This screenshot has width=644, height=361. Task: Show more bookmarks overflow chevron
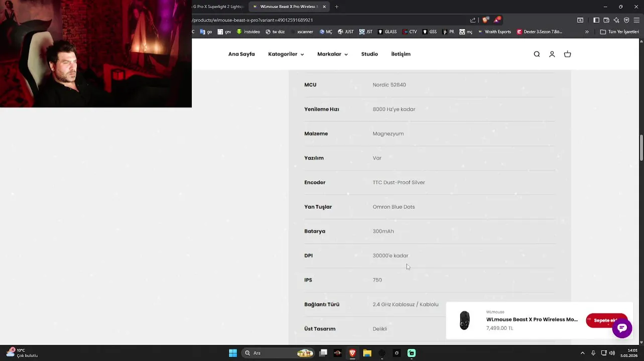point(587,32)
